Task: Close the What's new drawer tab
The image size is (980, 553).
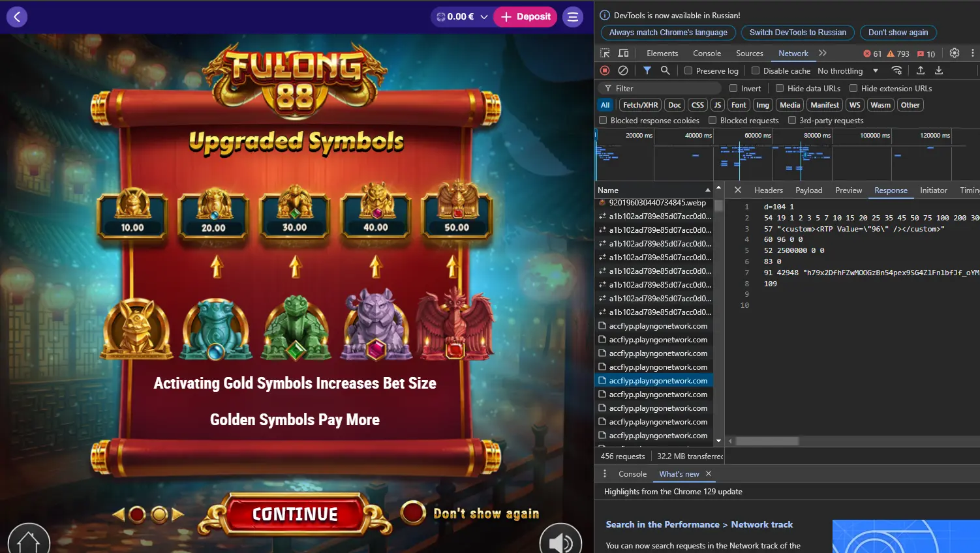Action: coord(709,474)
